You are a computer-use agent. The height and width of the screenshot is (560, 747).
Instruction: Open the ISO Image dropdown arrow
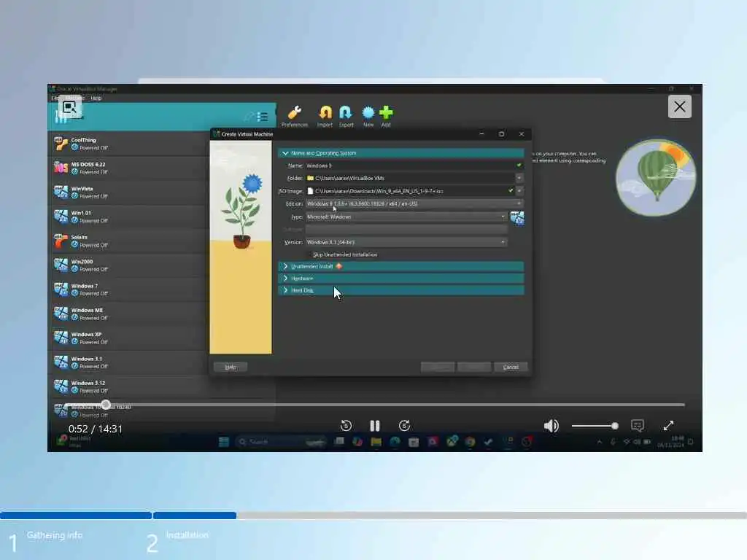519,191
